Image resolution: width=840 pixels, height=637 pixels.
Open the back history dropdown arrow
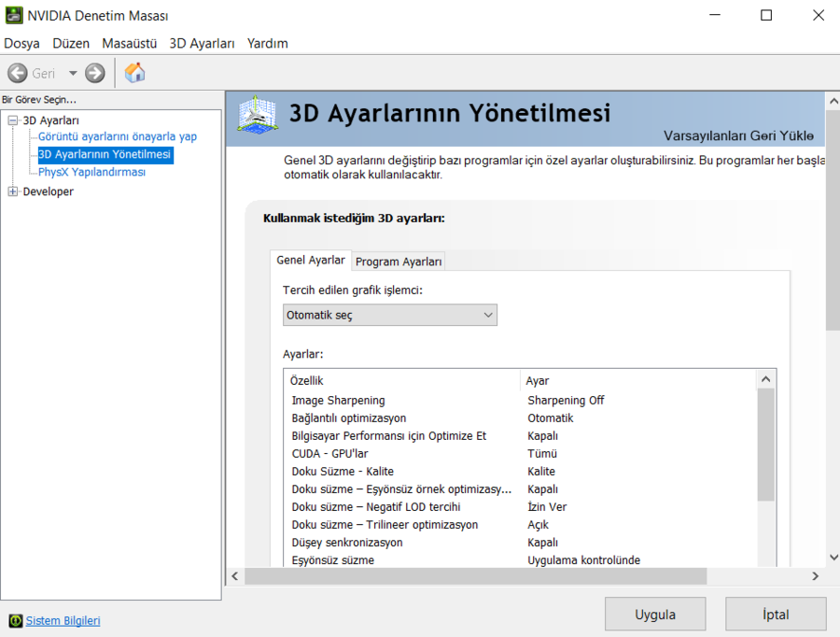(x=73, y=73)
